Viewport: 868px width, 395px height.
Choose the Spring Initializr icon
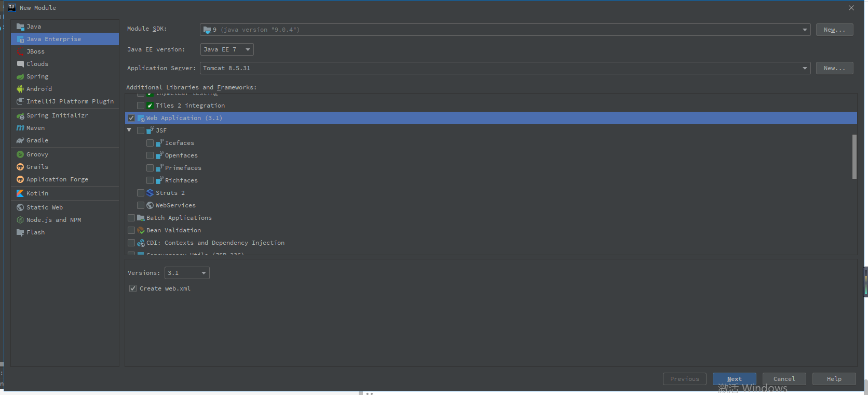20,115
